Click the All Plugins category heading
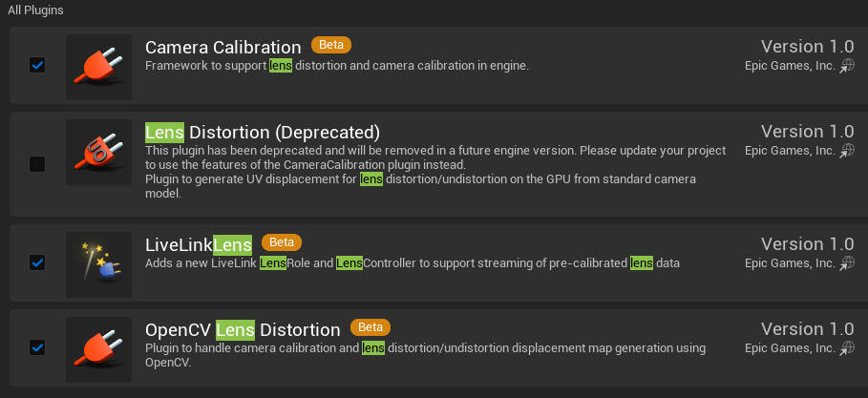Image resolution: width=868 pixels, height=398 pixels. [37, 10]
